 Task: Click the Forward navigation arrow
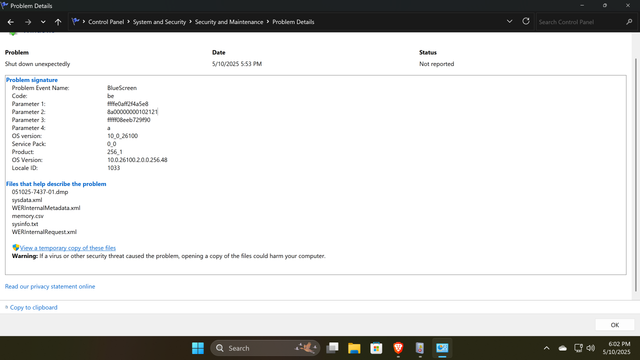(28, 22)
